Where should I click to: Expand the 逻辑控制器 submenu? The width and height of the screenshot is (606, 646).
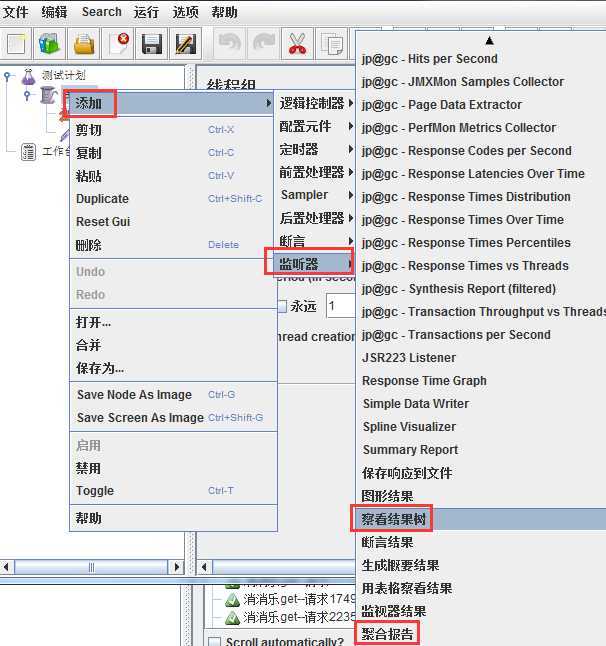316,103
